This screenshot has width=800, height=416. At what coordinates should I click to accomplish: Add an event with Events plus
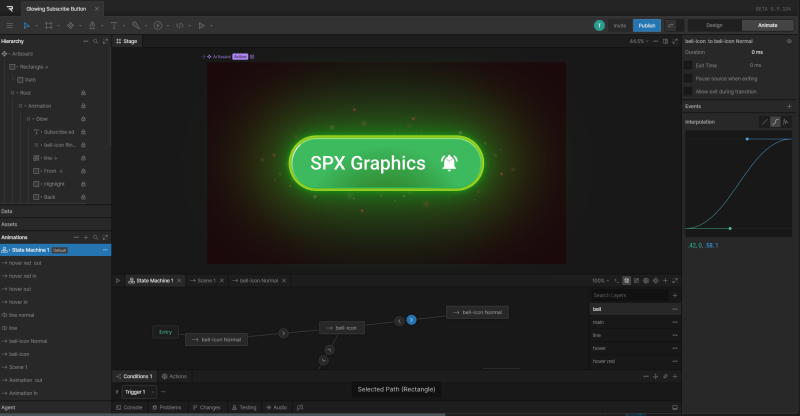click(789, 106)
